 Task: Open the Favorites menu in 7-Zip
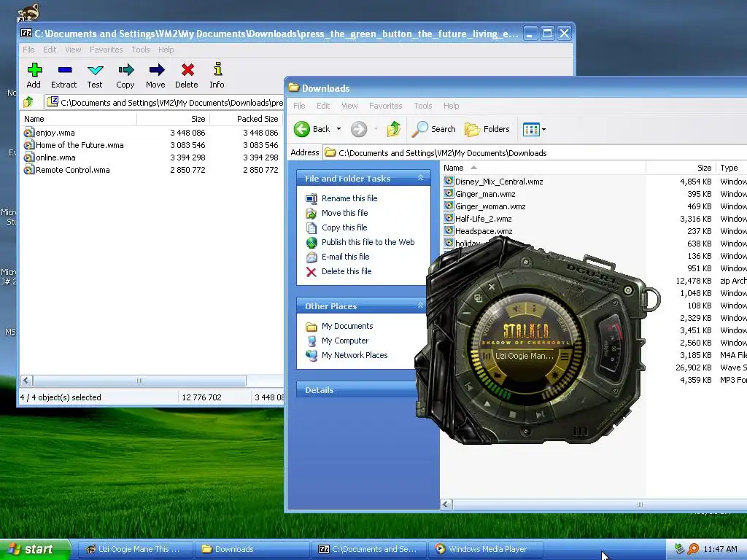point(107,50)
